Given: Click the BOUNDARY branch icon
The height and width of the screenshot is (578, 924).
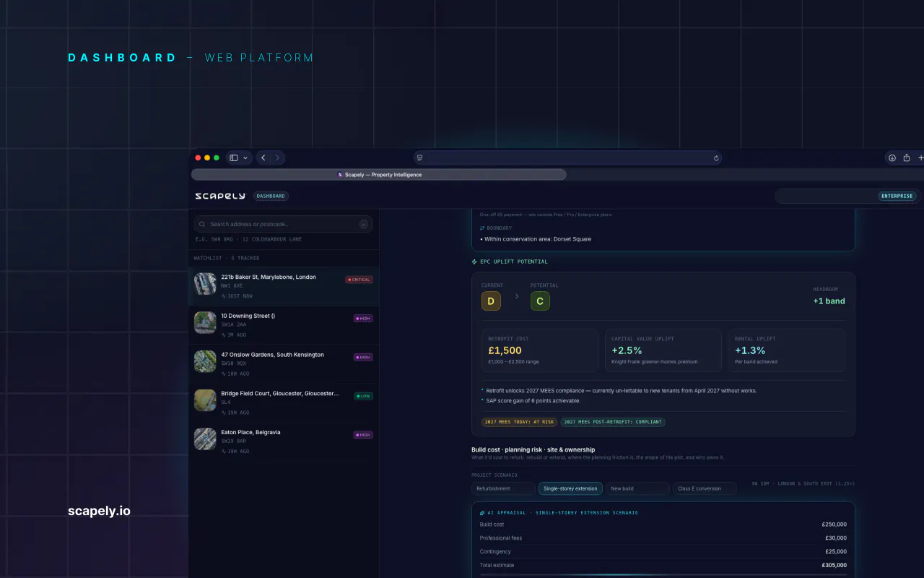Looking at the screenshot, I should pos(482,228).
